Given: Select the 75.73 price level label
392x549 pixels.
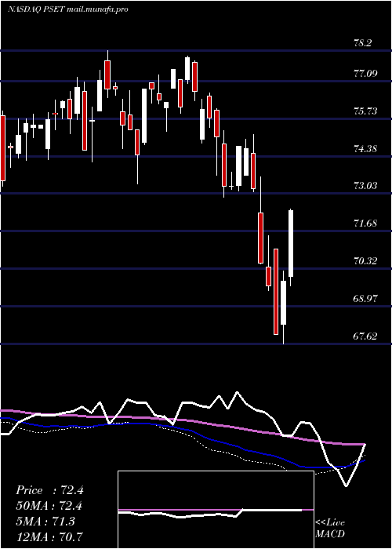Looking at the screenshot, I should coord(366,111).
